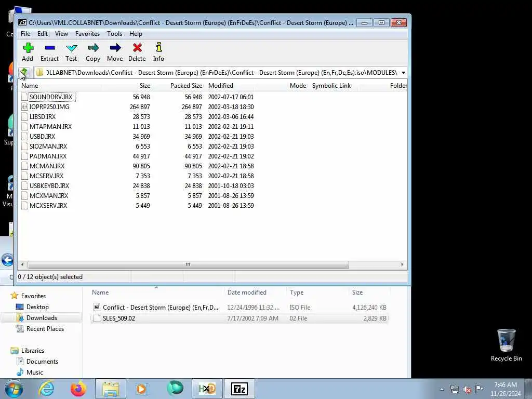Sort by the Name column header
Image resolution: width=532 pixels, height=399 pixels.
coord(59,86)
